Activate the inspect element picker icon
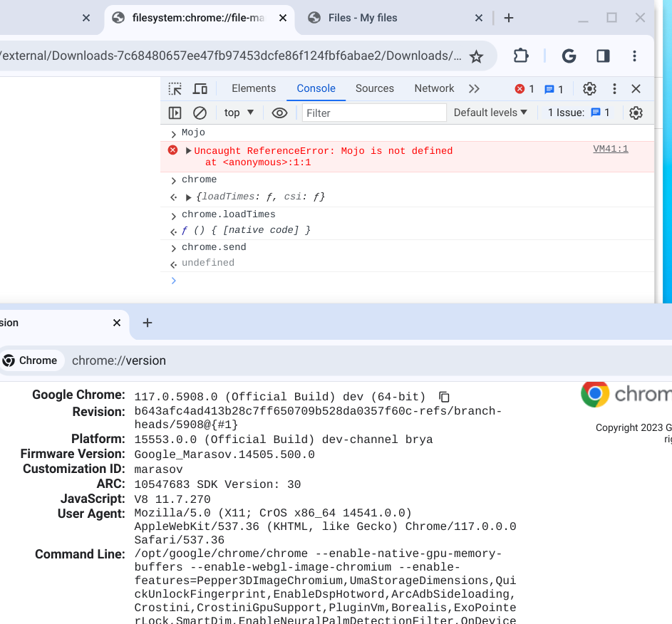Viewport: 672px width, 624px height. pyautogui.click(x=175, y=89)
